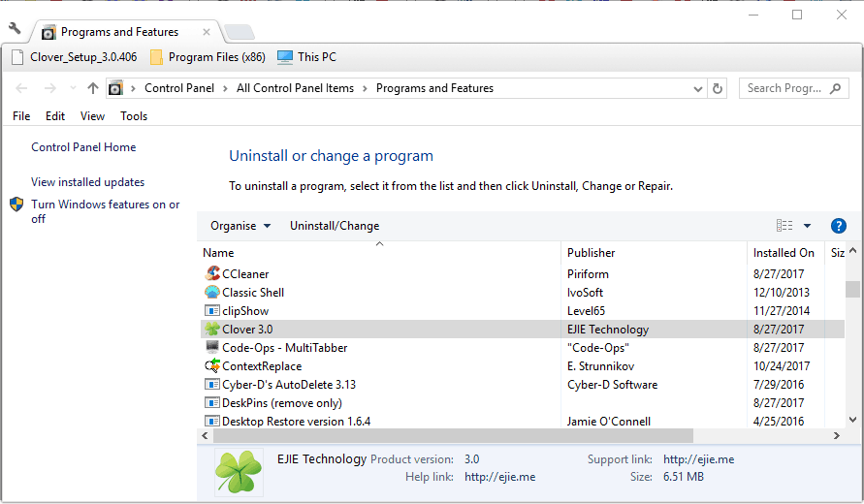Click the ContextReplace icon

click(x=212, y=365)
